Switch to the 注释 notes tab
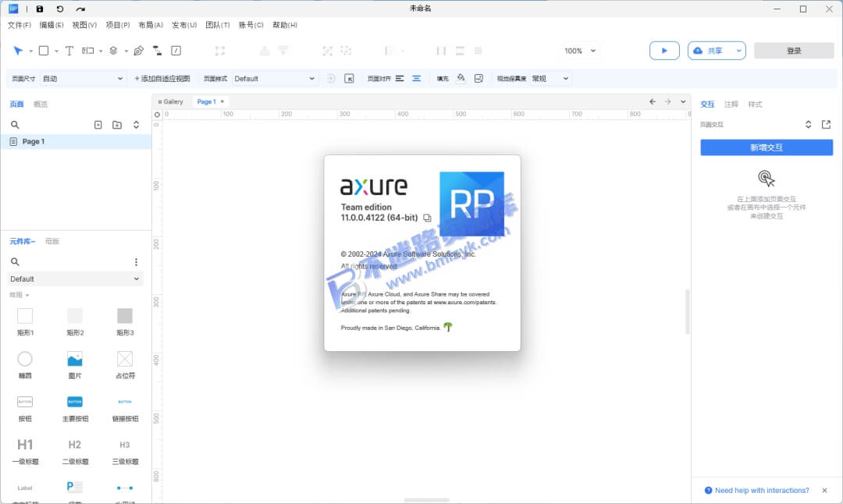Image resolution: width=843 pixels, height=504 pixels. point(731,105)
